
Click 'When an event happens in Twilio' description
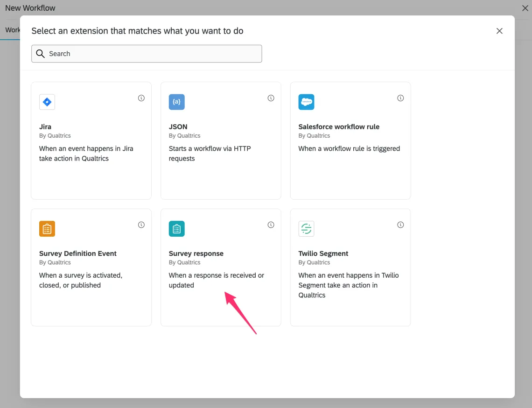click(349, 285)
